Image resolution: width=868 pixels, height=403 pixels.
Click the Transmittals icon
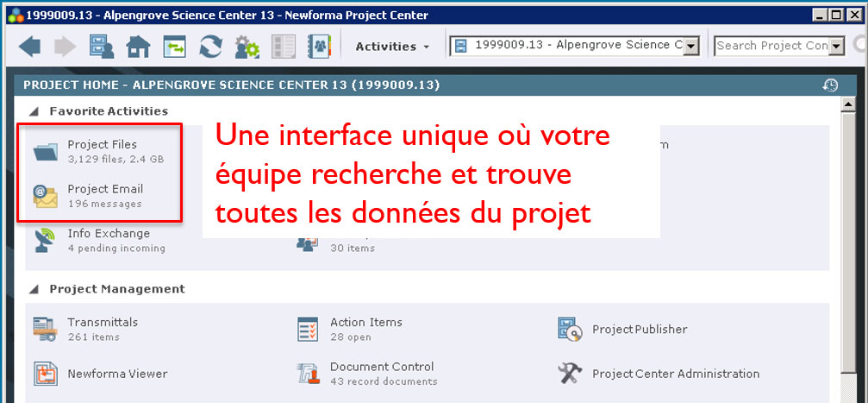coord(46,330)
